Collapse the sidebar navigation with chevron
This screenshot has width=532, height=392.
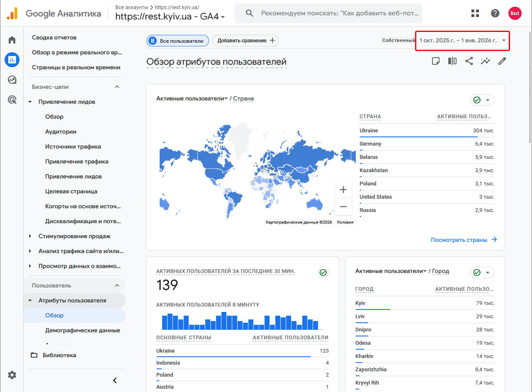115,380
